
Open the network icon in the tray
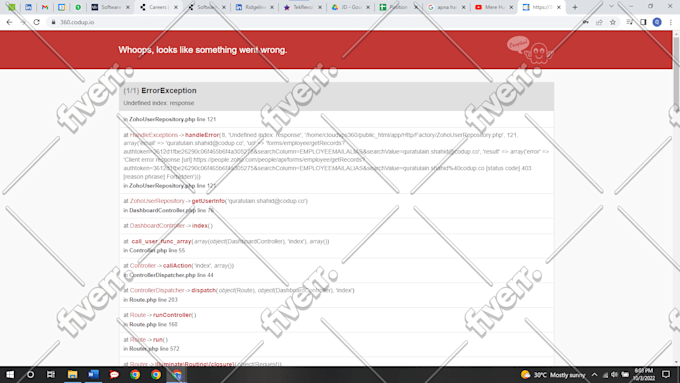click(605, 375)
